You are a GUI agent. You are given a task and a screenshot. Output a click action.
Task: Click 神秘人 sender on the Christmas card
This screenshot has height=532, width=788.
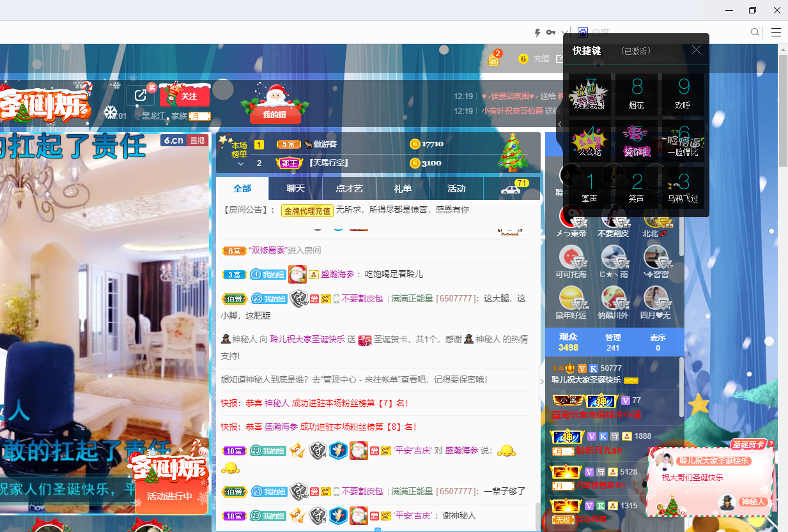click(x=753, y=502)
